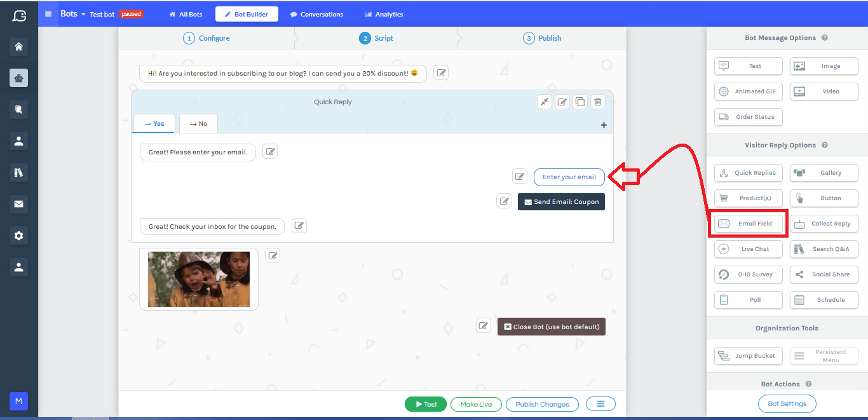Screen dimensions: 868x420
Task: Add a 0-10 Survey option
Action: pyautogui.click(x=749, y=274)
